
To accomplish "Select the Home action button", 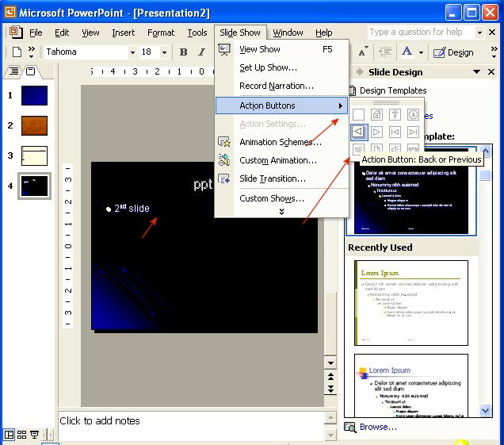I will point(376,114).
